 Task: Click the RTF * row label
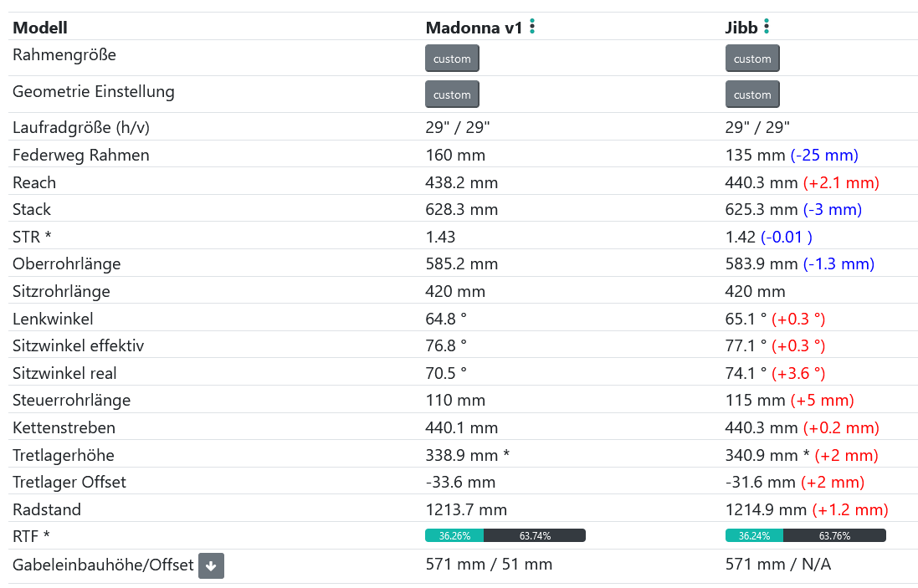tap(31, 536)
